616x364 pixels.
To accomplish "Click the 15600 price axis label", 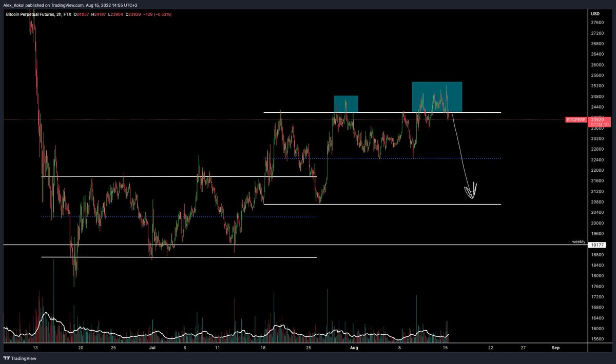I will [x=596, y=339].
